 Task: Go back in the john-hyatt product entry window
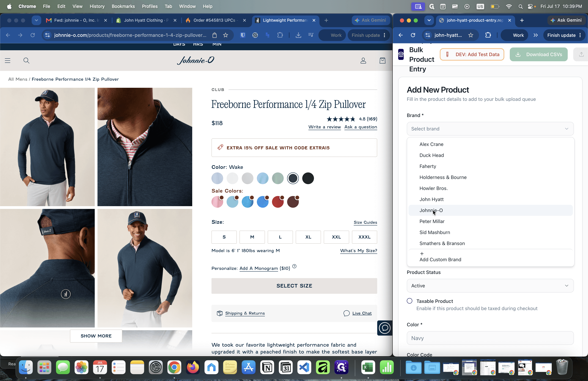pos(401,35)
